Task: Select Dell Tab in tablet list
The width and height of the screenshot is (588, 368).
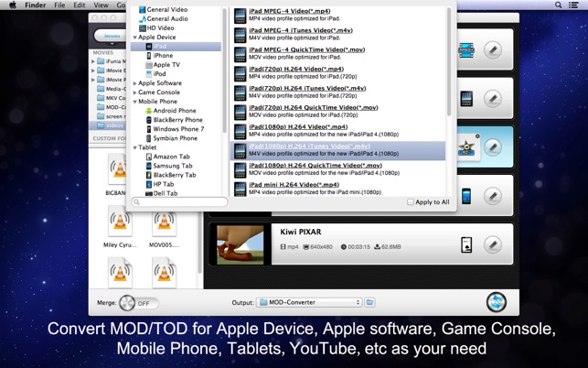Action: tap(166, 193)
